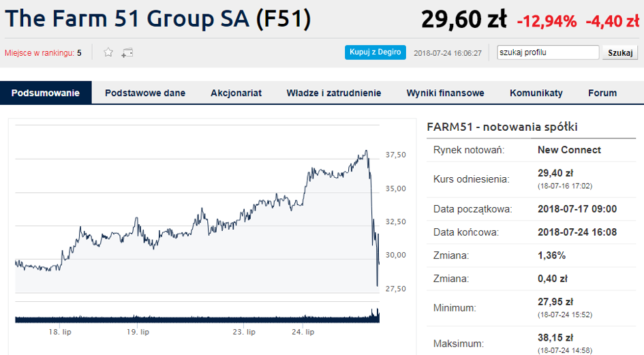Switch to the Podstawowe dane tab

[x=145, y=93]
